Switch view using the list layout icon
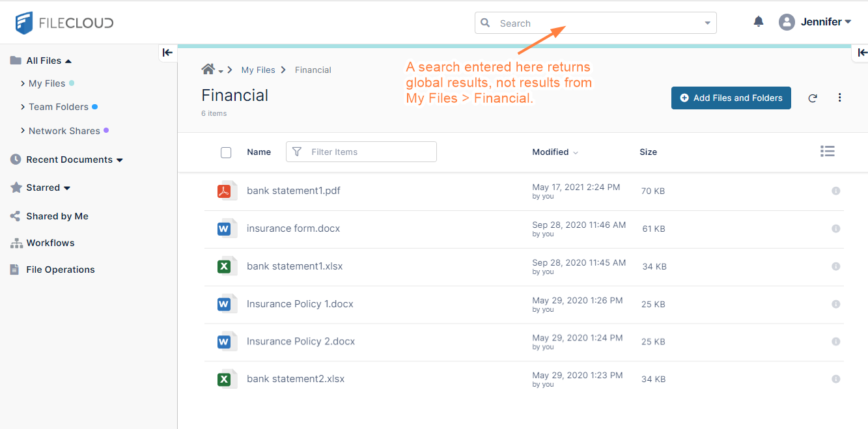Image resolution: width=868 pixels, height=429 pixels. click(x=827, y=152)
